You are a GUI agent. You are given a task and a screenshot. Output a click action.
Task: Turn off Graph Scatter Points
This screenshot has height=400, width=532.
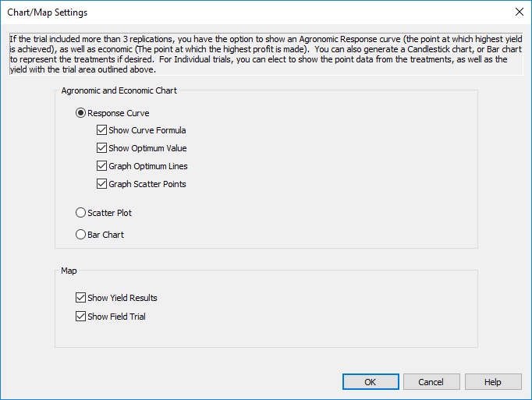pyautogui.click(x=102, y=184)
